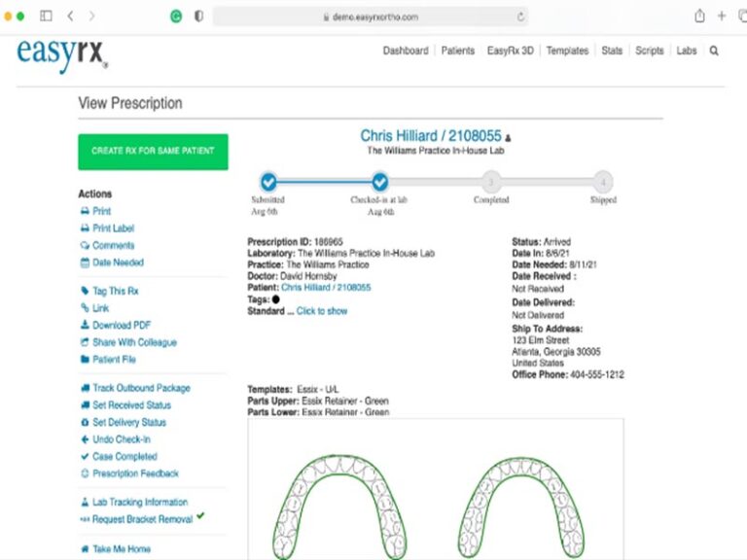Click the Download PDF link text

pos(122,326)
